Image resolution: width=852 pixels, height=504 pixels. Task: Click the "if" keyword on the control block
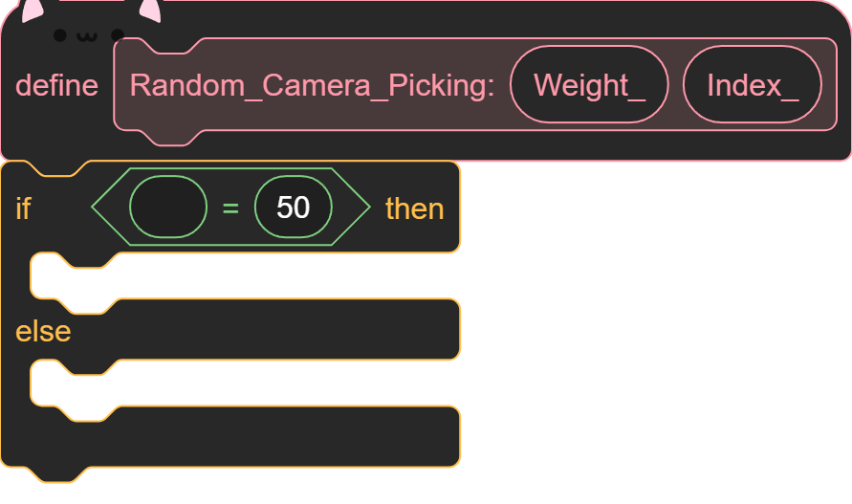tap(23, 208)
